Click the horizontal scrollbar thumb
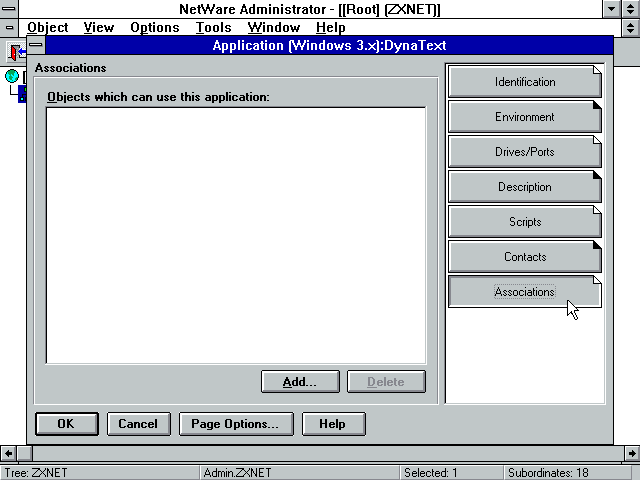 click(x=25, y=453)
